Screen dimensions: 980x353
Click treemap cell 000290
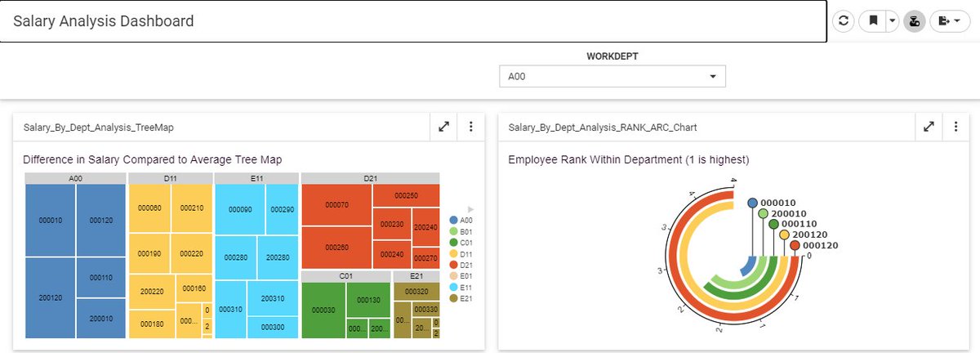tap(283, 210)
